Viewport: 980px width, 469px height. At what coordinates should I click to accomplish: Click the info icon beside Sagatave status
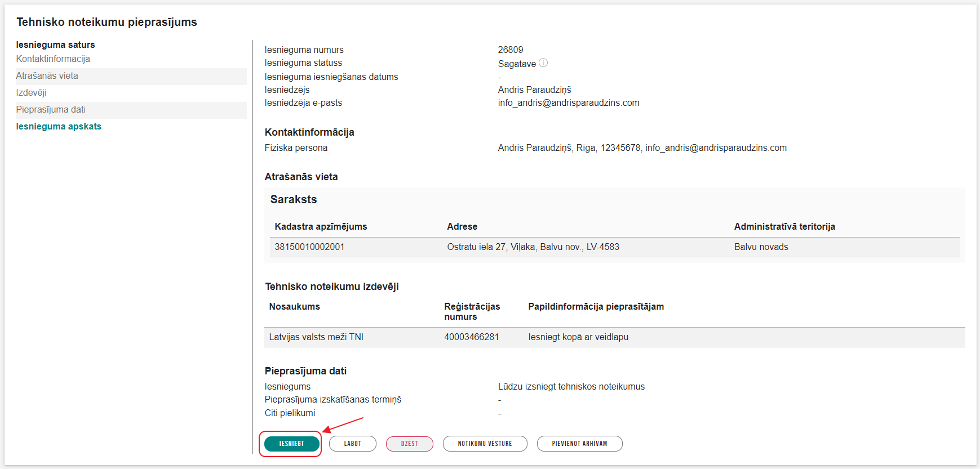[543, 62]
